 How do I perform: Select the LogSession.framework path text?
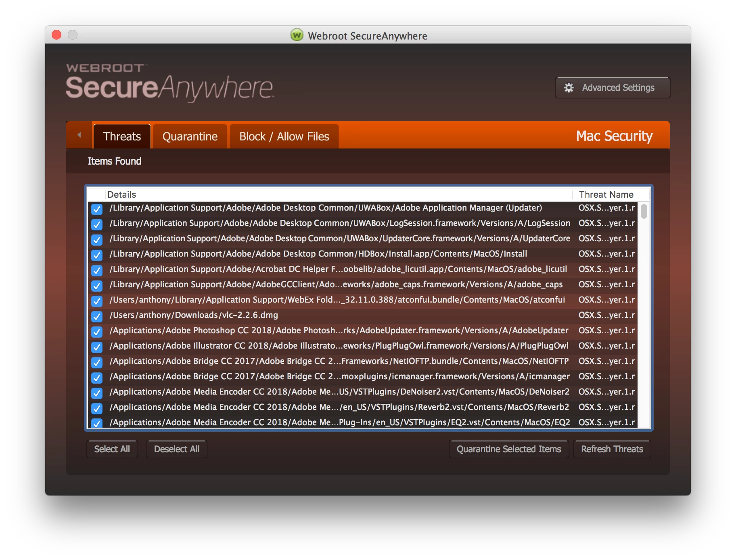(340, 223)
